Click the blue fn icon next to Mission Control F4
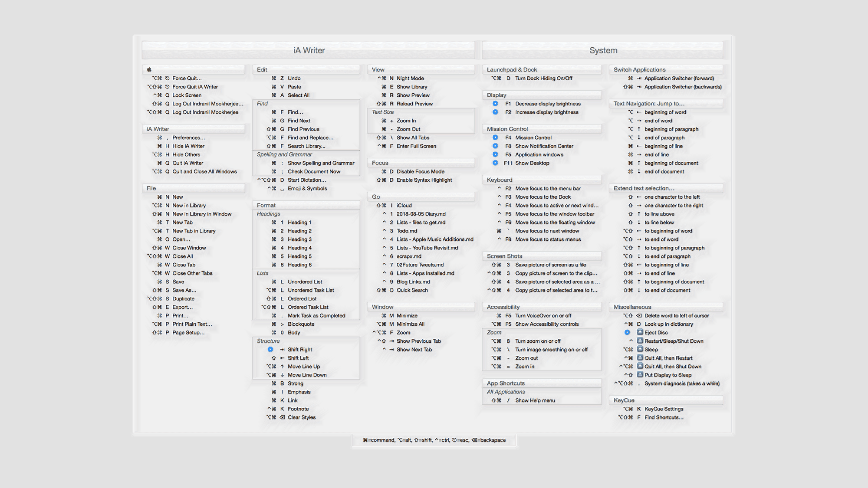This screenshot has height=488, width=868. 495,138
